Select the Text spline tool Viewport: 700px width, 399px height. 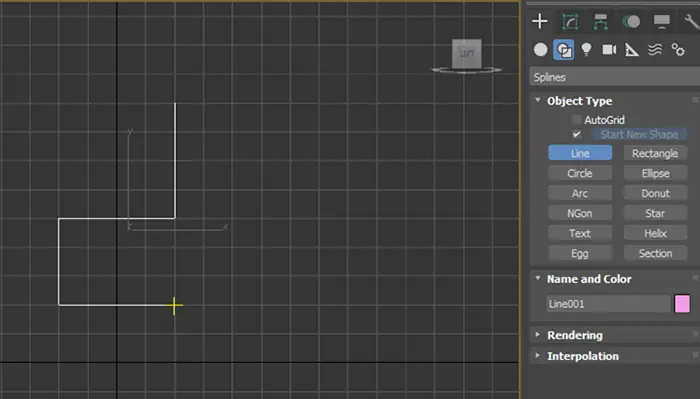(x=580, y=233)
